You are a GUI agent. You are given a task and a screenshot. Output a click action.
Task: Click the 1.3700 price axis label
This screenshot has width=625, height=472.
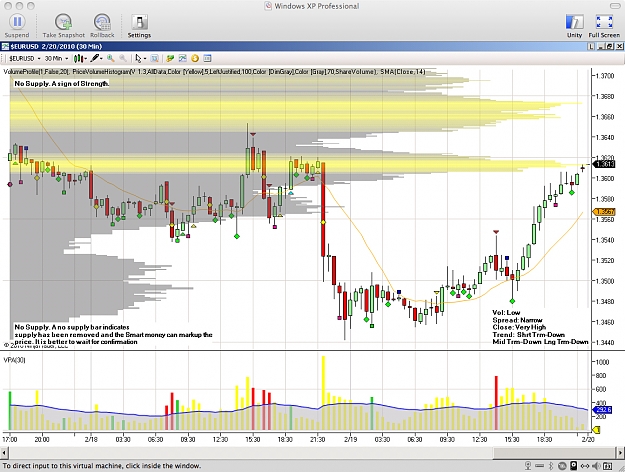point(605,75)
